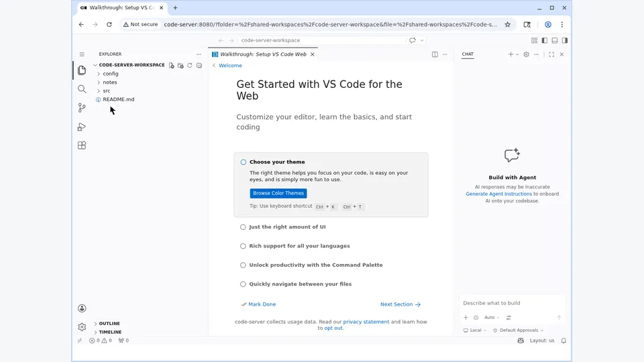The width and height of the screenshot is (644, 362).
Task: Select the 'Choose your theme' step radio
Action: point(243,162)
